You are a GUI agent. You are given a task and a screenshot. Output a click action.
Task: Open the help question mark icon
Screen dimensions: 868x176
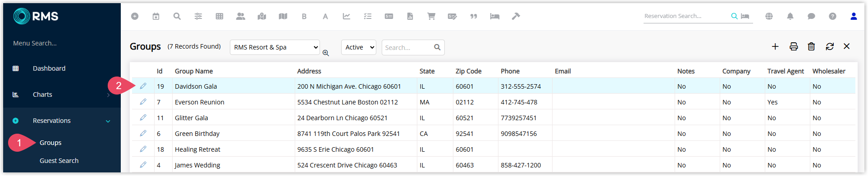[x=832, y=16]
